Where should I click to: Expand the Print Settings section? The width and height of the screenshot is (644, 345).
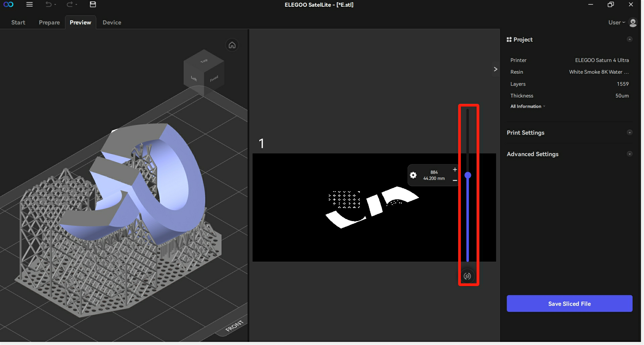coord(630,132)
